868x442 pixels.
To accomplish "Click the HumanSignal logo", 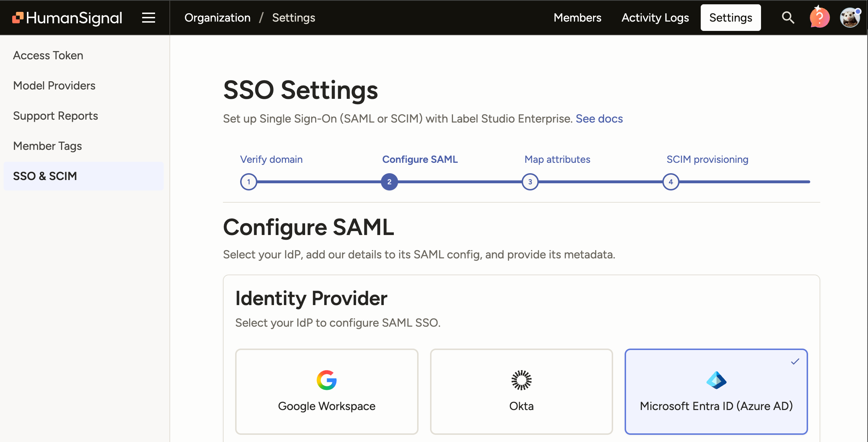I will click(67, 18).
